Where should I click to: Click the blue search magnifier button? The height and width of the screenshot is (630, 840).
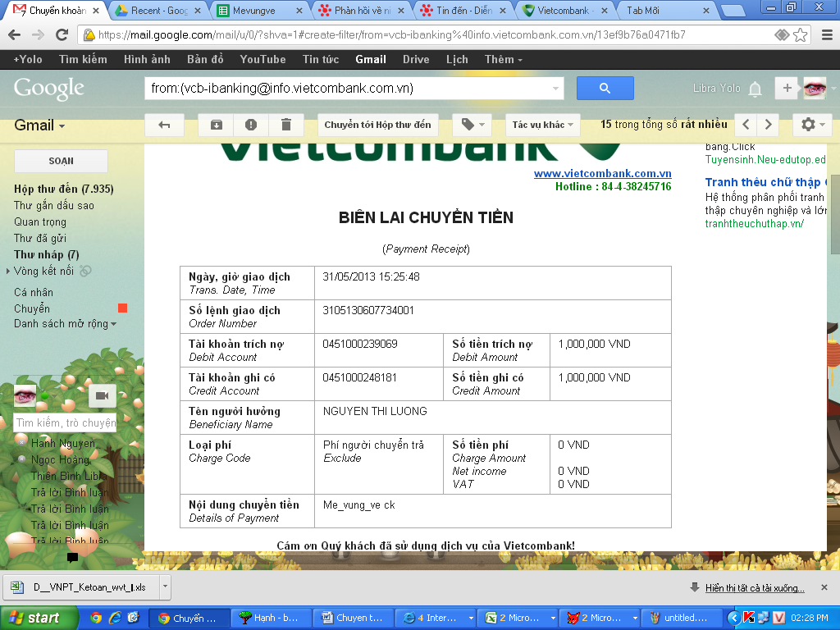click(x=605, y=89)
